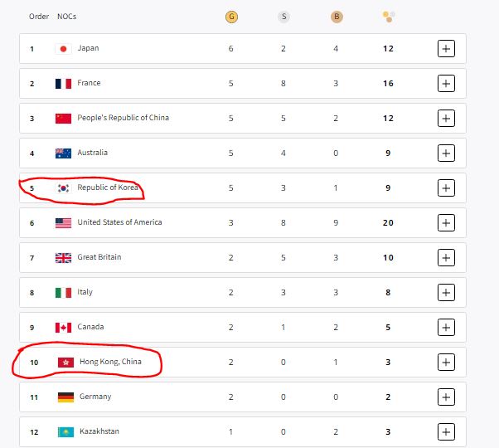Screen dimensions: 499x448
Task: Click the United States flag icon
Action: [64, 223]
